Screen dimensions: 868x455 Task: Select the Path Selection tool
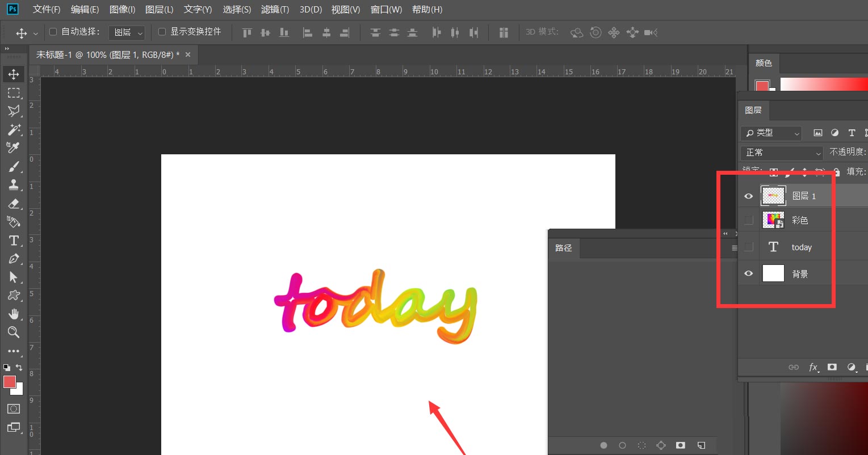point(14,277)
